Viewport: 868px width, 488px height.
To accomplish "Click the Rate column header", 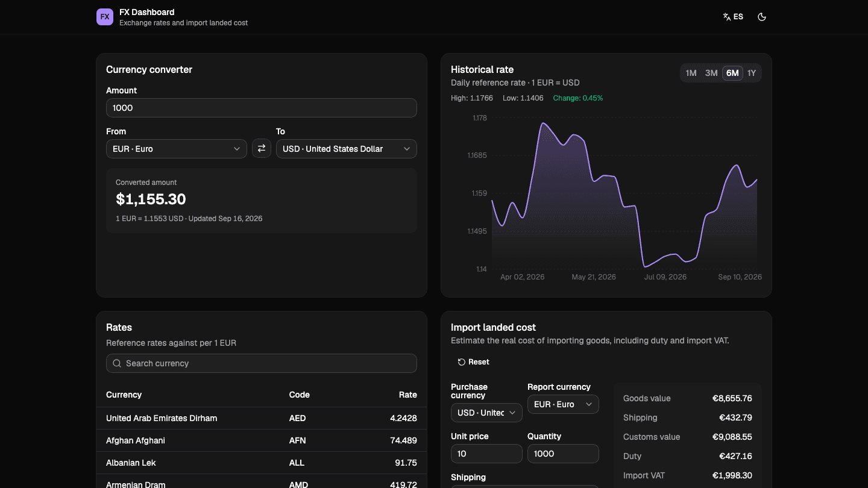I will 408,395.
